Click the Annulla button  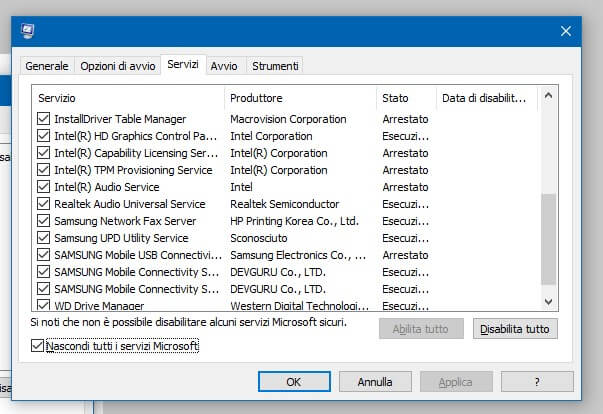click(375, 382)
